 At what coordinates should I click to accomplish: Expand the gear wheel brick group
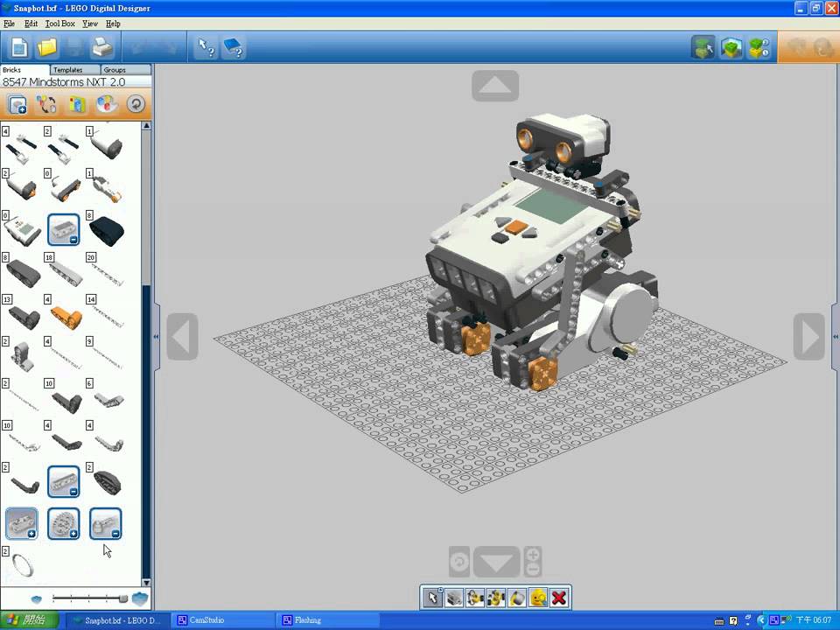coord(63,523)
